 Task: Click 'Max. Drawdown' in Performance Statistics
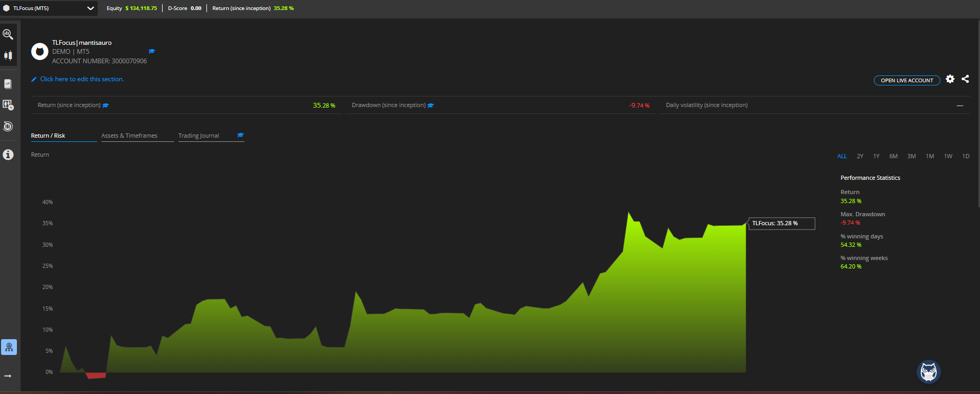coord(863,214)
